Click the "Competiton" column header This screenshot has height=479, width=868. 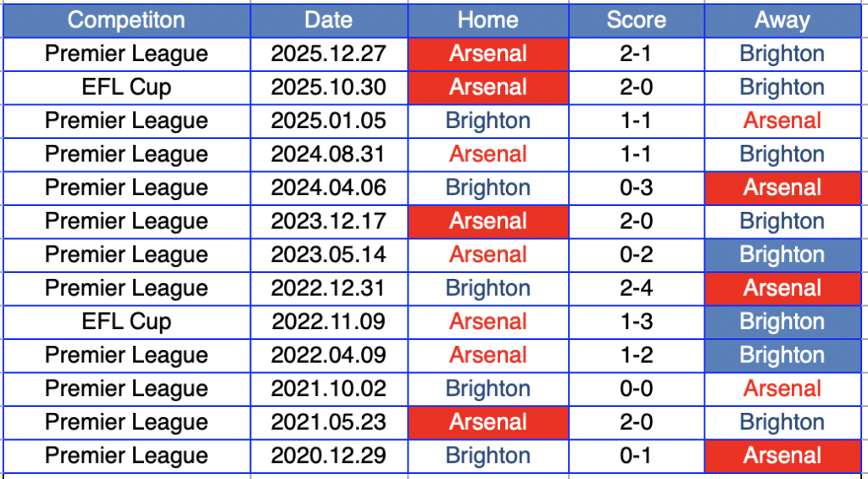click(126, 20)
